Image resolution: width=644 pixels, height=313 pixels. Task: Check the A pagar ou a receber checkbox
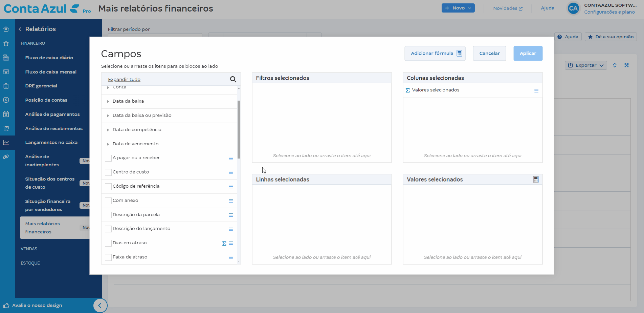coord(108,158)
